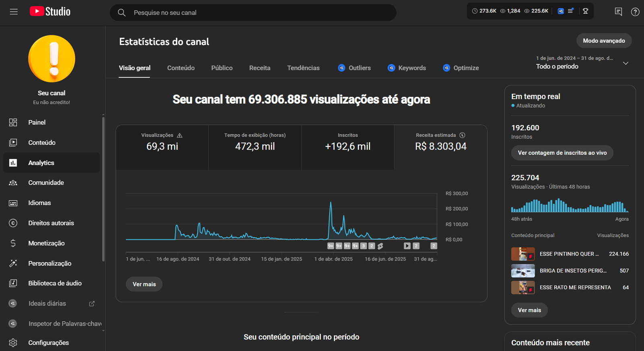The width and height of the screenshot is (644, 351).
Task: Click the external link icon beside Ideais diárias
Action: coord(92,304)
